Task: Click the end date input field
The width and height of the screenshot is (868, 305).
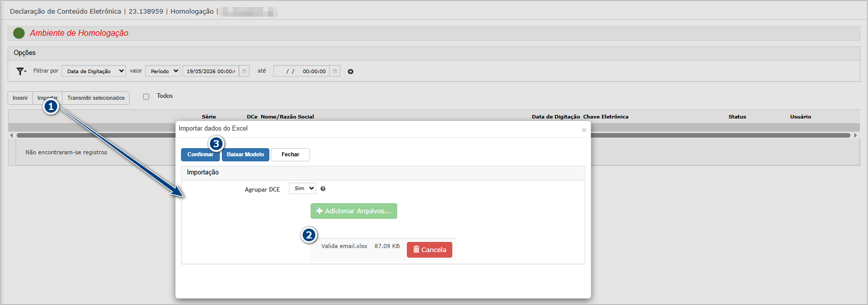Action: 301,71
